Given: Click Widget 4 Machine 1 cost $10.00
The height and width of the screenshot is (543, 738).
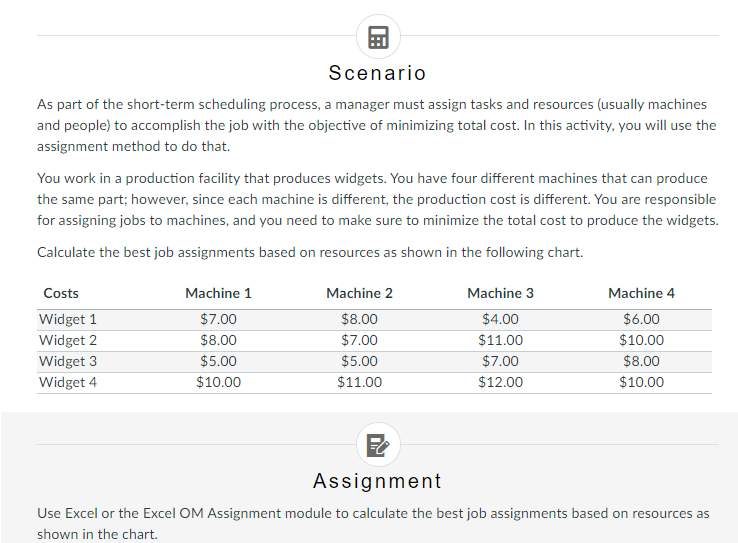Looking at the screenshot, I should click(218, 382).
